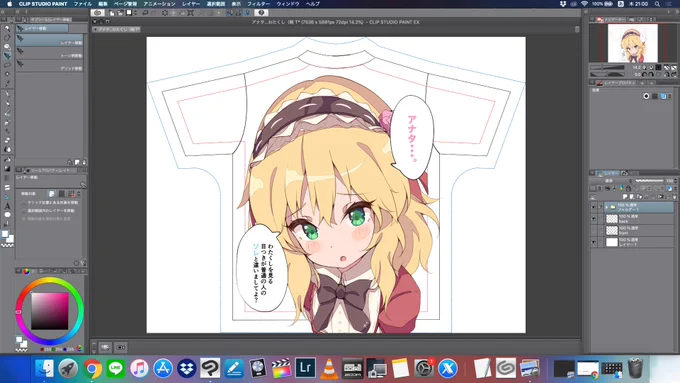Toggle visibility of the back layer

tap(594, 219)
